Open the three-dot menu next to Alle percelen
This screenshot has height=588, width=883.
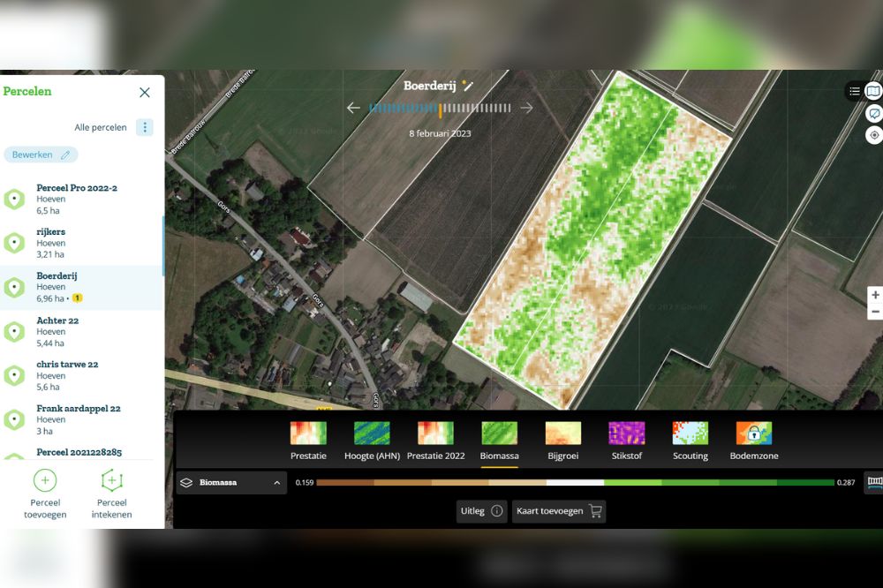pos(145,127)
